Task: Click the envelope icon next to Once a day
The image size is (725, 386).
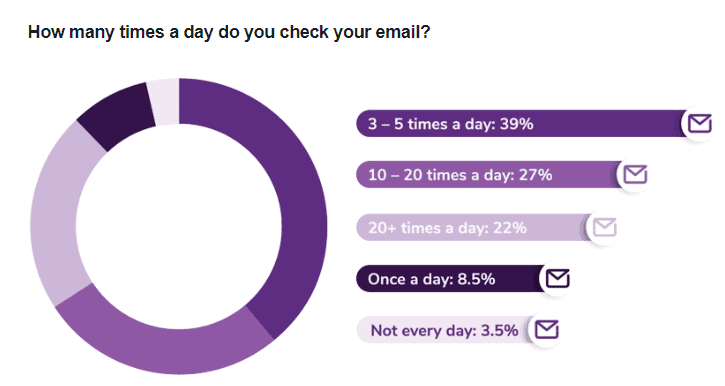Action: [558, 279]
